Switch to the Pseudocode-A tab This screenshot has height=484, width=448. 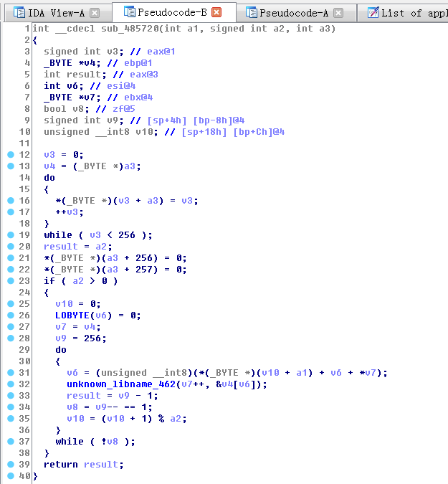pos(294,13)
